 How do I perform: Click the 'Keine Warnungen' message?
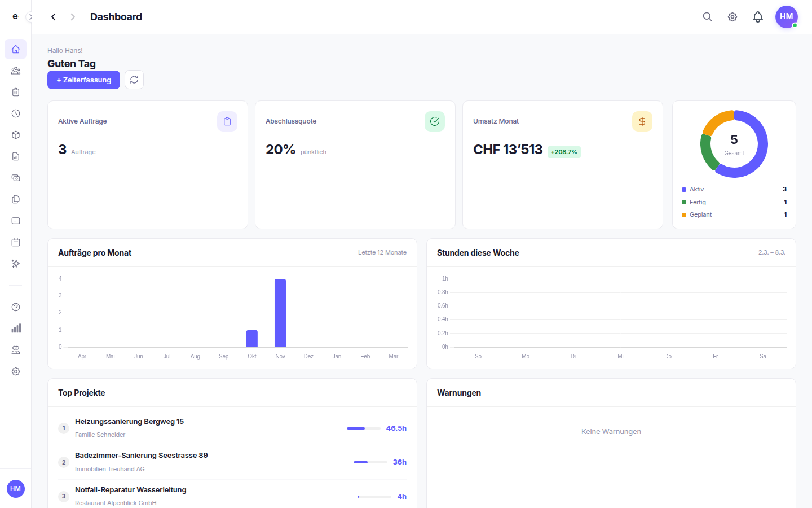(x=611, y=432)
